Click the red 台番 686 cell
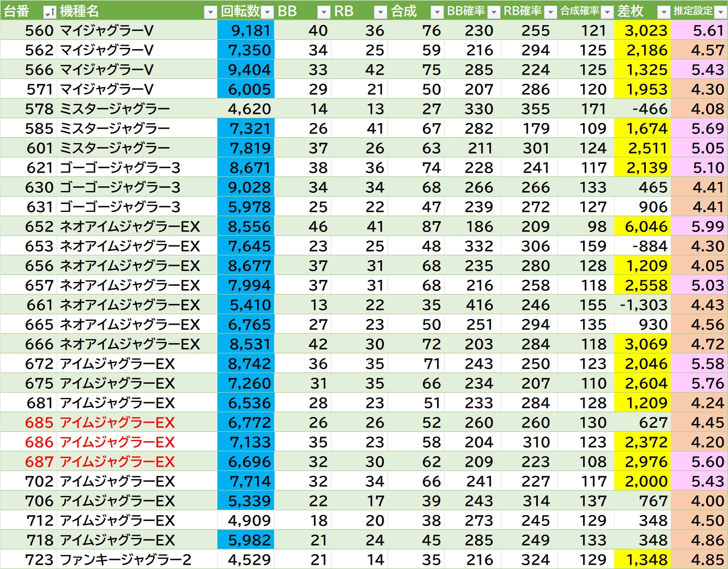 pos(39,442)
